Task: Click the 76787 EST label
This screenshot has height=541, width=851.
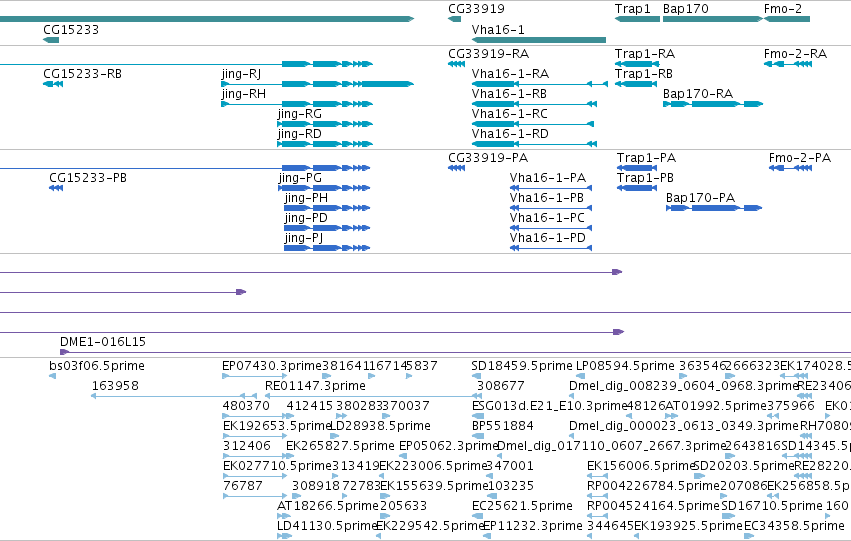Action: point(243,486)
